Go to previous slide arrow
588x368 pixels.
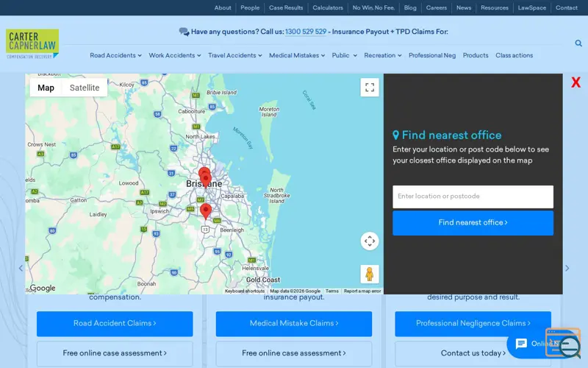pos(21,268)
